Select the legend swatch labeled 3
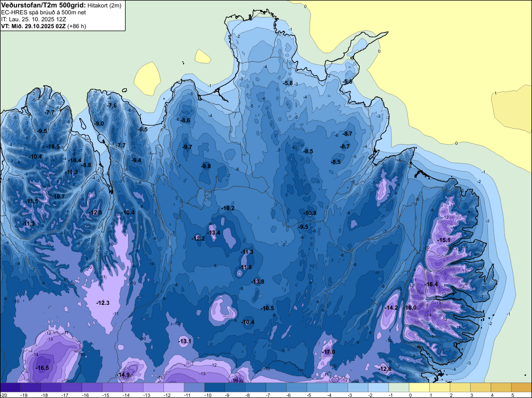532x398 pixels. (481, 387)
